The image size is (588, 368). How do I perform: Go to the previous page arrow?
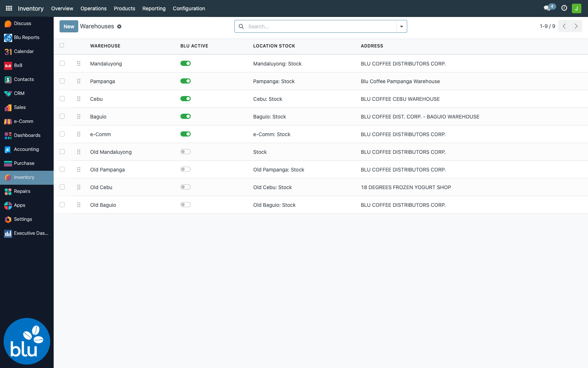click(564, 26)
